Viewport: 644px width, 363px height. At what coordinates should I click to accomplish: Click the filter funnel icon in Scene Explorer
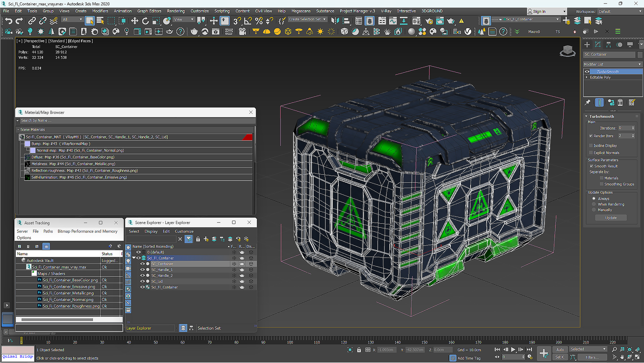coord(189,239)
